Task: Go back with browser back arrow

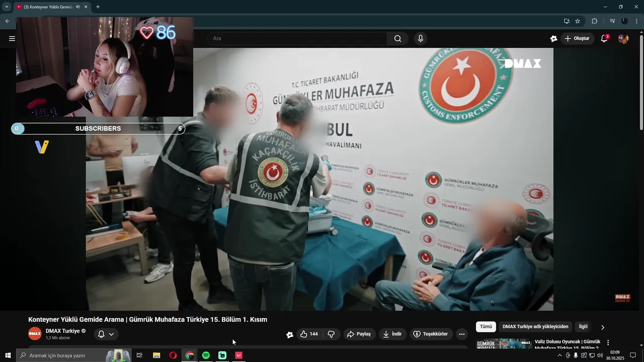Action: (7, 21)
